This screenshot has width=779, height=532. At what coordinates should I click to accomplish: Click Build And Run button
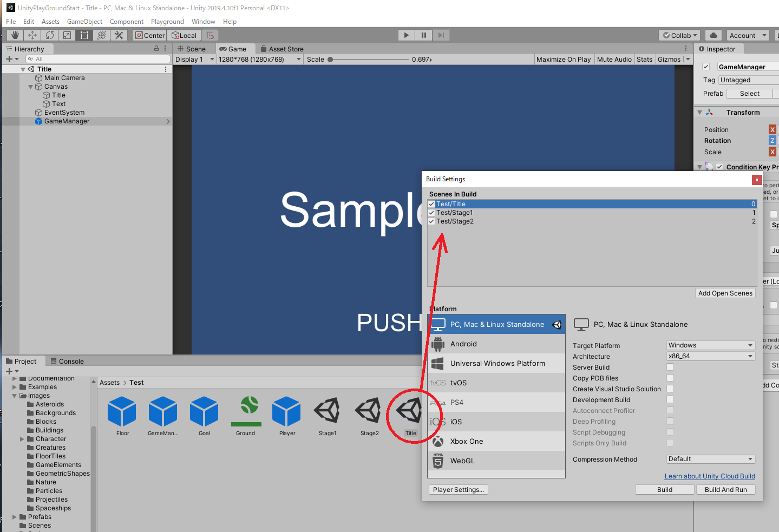(x=725, y=489)
